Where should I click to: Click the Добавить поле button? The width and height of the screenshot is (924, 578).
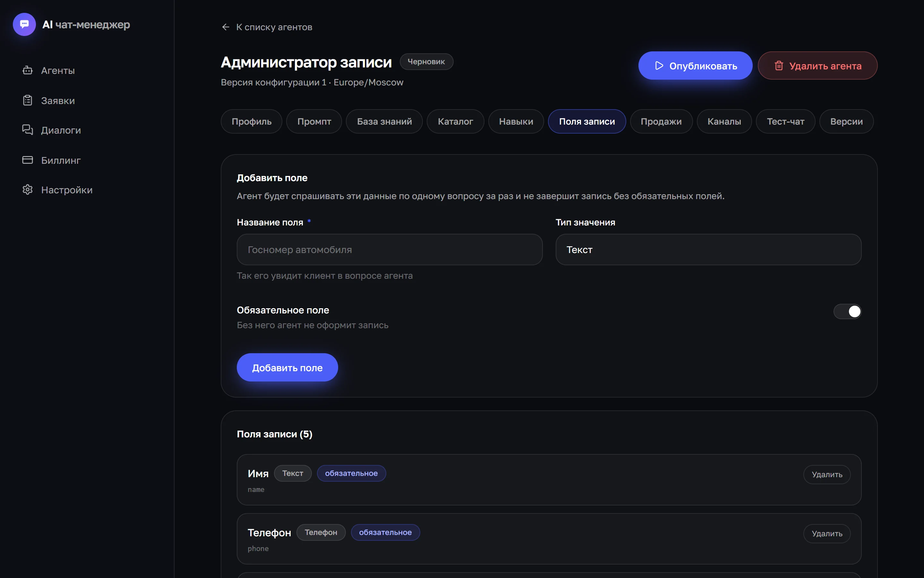tap(287, 368)
